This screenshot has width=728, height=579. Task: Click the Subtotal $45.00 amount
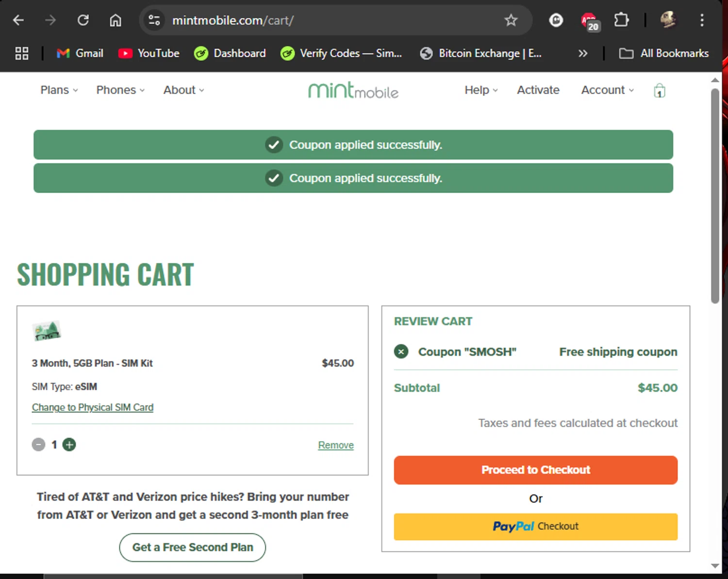pos(658,388)
